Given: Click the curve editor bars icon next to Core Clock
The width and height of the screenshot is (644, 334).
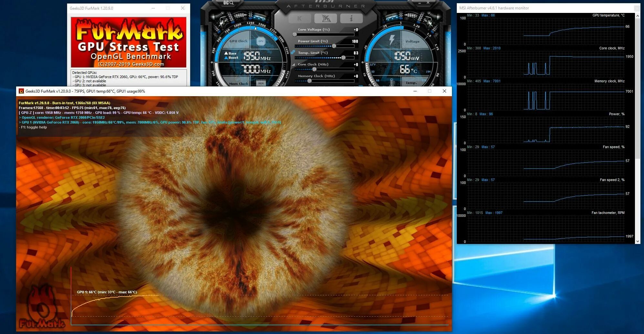Looking at the screenshot, I should pos(293,65).
